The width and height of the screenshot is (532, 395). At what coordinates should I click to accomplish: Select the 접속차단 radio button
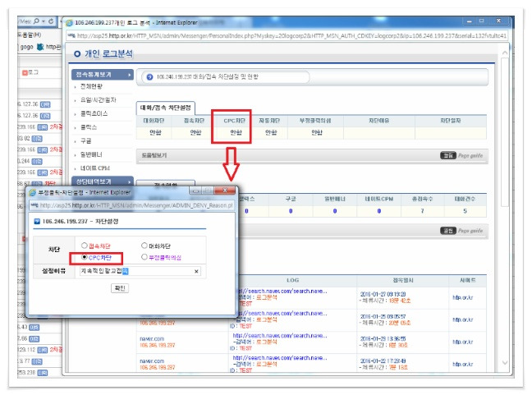[84, 246]
